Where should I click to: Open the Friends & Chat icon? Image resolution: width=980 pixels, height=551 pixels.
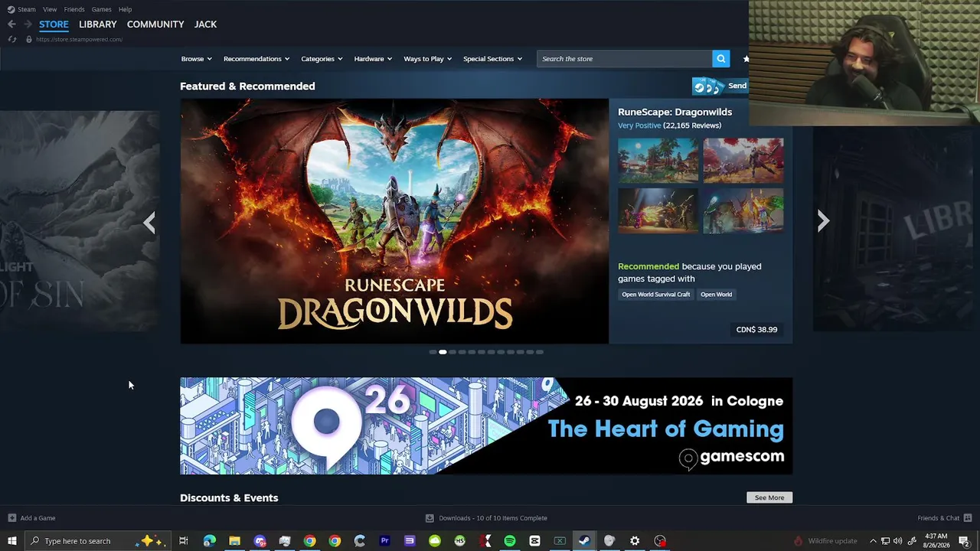click(x=968, y=518)
